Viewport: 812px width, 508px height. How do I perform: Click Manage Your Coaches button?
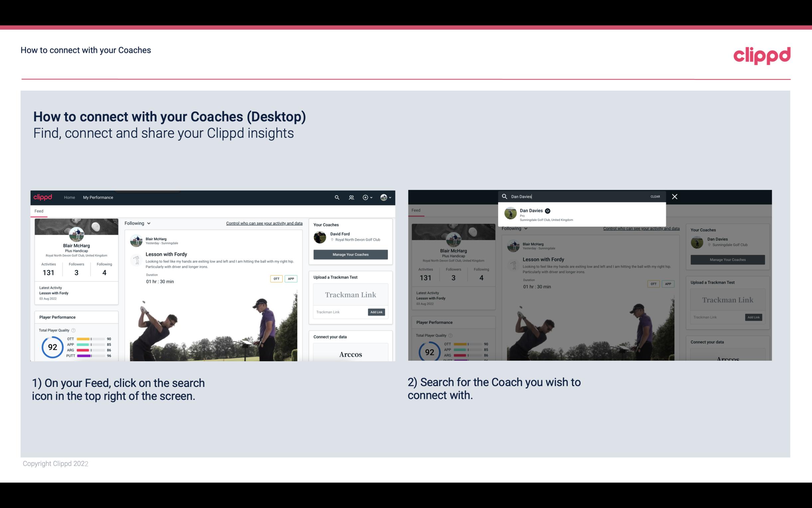pyautogui.click(x=350, y=254)
